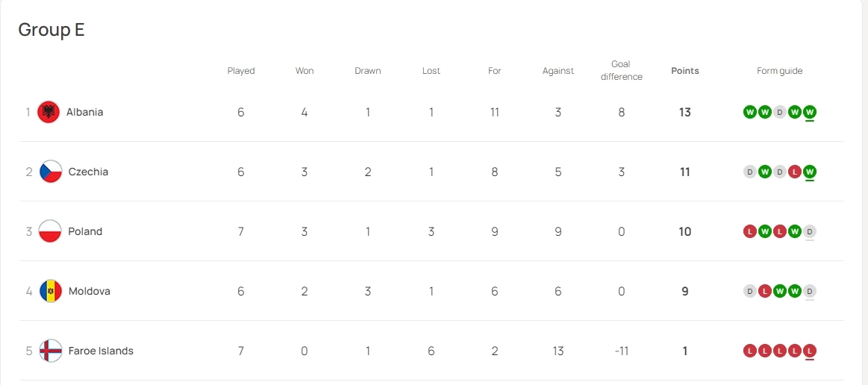
Task: Click the Albania flag icon
Action: click(x=49, y=112)
